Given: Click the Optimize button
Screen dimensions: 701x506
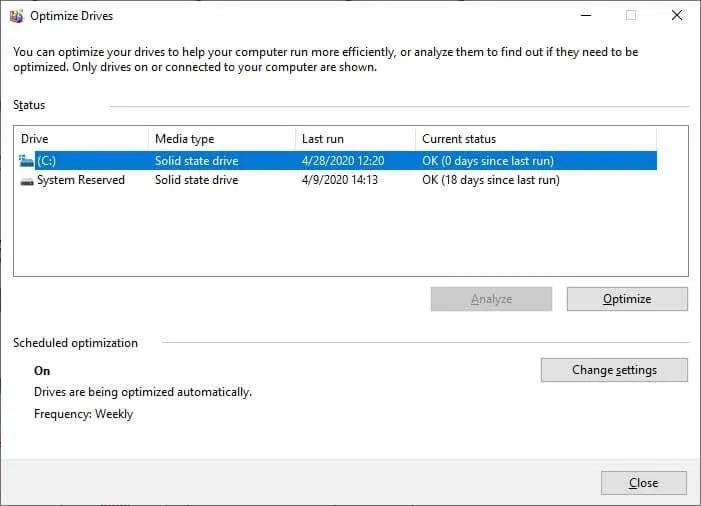Looking at the screenshot, I should pos(627,299).
